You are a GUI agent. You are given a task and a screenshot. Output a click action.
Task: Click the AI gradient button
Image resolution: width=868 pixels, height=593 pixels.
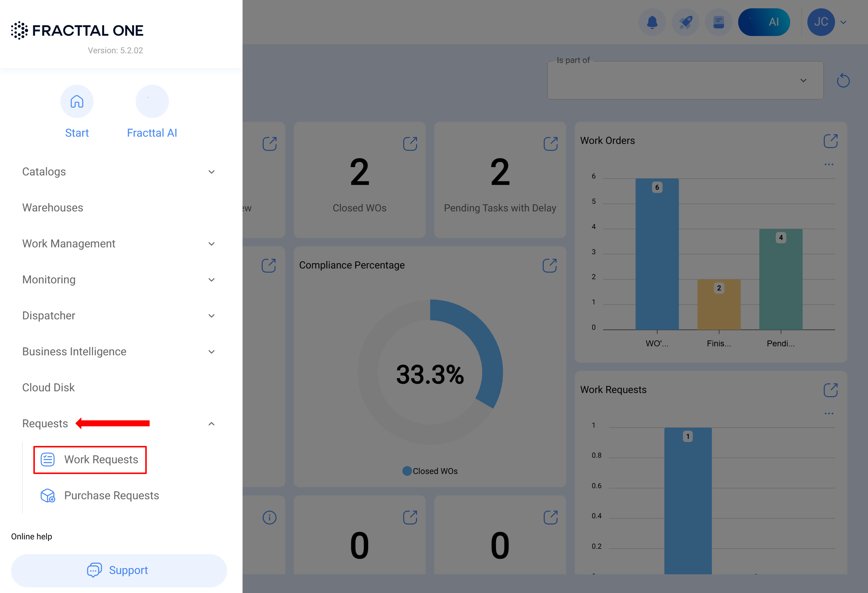click(764, 22)
